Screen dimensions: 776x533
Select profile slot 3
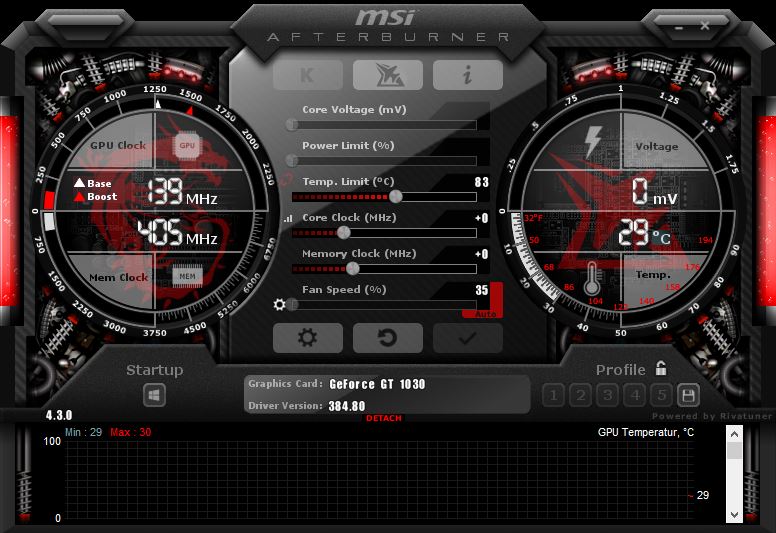pos(608,395)
